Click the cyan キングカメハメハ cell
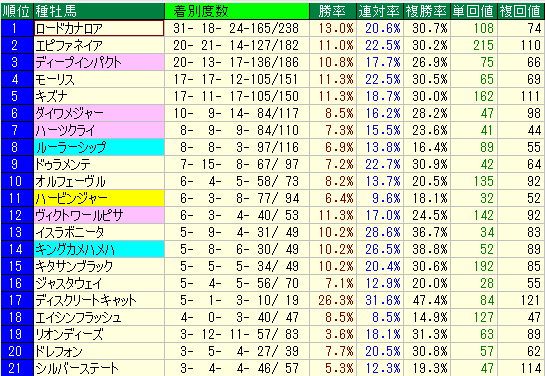Viewport: 545px width, 376px height. pos(99,250)
